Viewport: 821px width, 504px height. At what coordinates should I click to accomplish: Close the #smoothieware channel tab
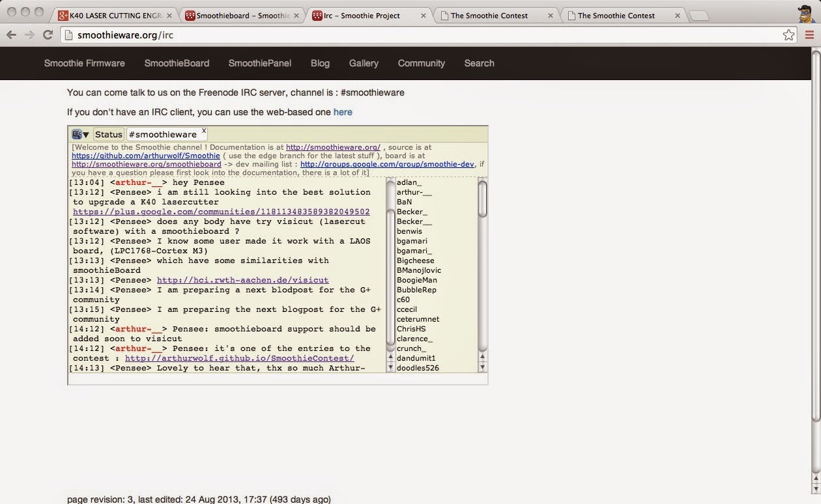pyautogui.click(x=203, y=131)
